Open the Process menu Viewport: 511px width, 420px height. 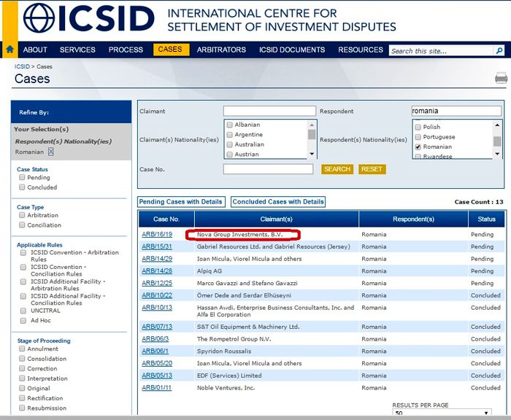pyautogui.click(x=126, y=50)
